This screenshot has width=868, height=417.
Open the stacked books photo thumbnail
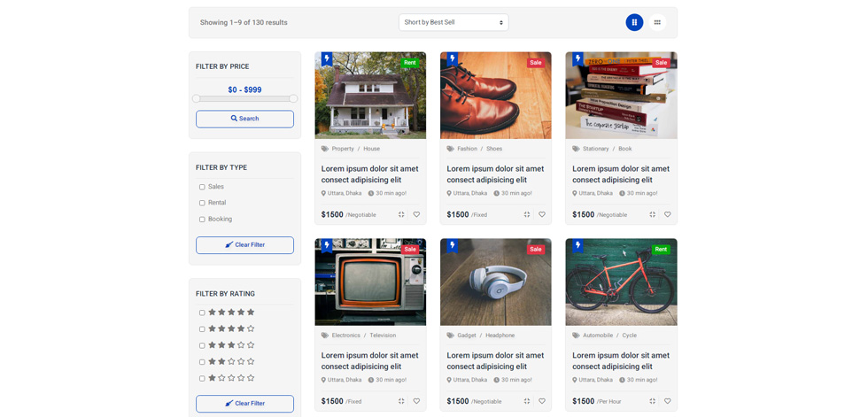pyautogui.click(x=621, y=95)
